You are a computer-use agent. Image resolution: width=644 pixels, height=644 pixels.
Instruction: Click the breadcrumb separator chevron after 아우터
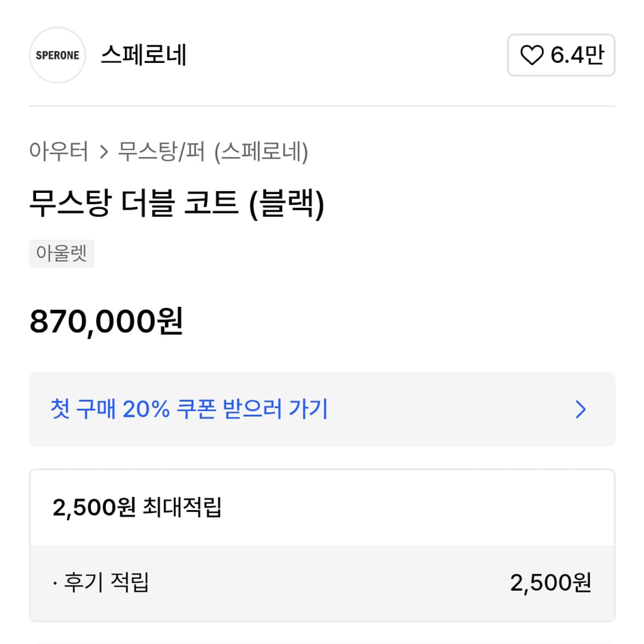[103, 152]
